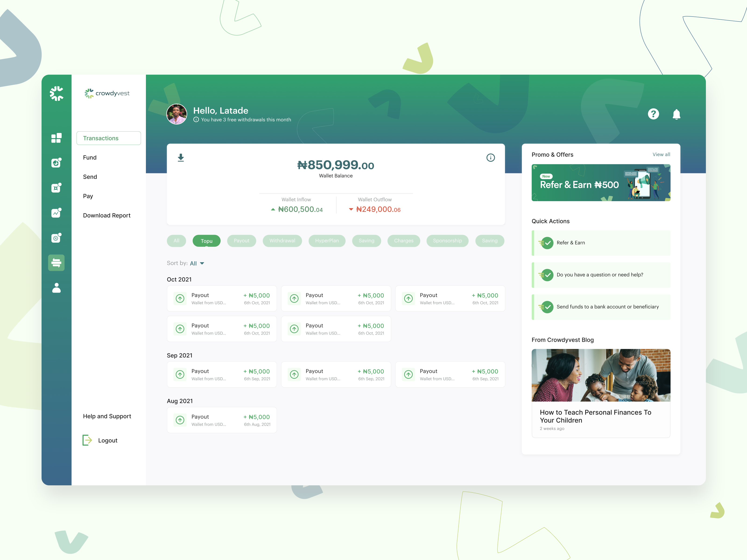The width and height of the screenshot is (747, 560).
Task: Click the info icon on wallet balance card
Action: click(x=490, y=158)
